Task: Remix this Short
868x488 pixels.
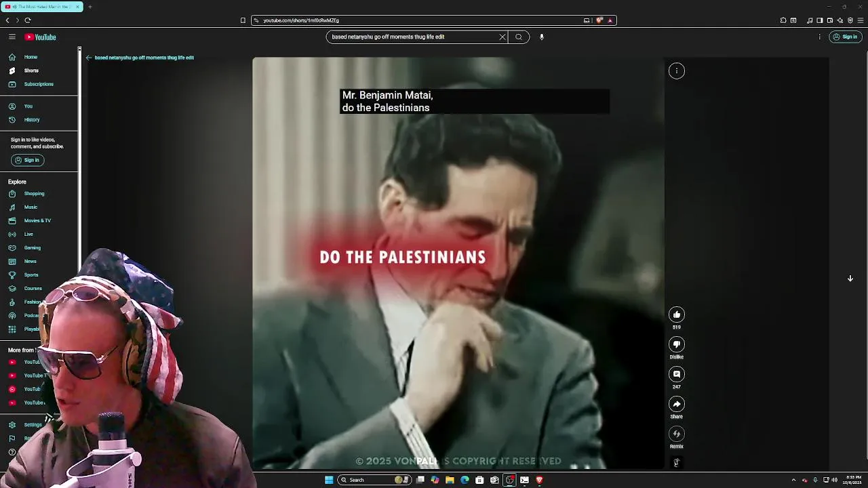Action: pyautogui.click(x=676, y=433)
